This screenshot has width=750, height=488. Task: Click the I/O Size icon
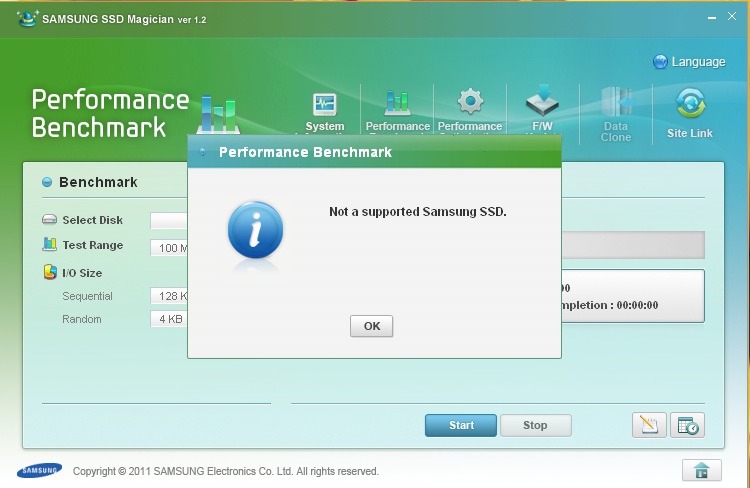point(50,272)
